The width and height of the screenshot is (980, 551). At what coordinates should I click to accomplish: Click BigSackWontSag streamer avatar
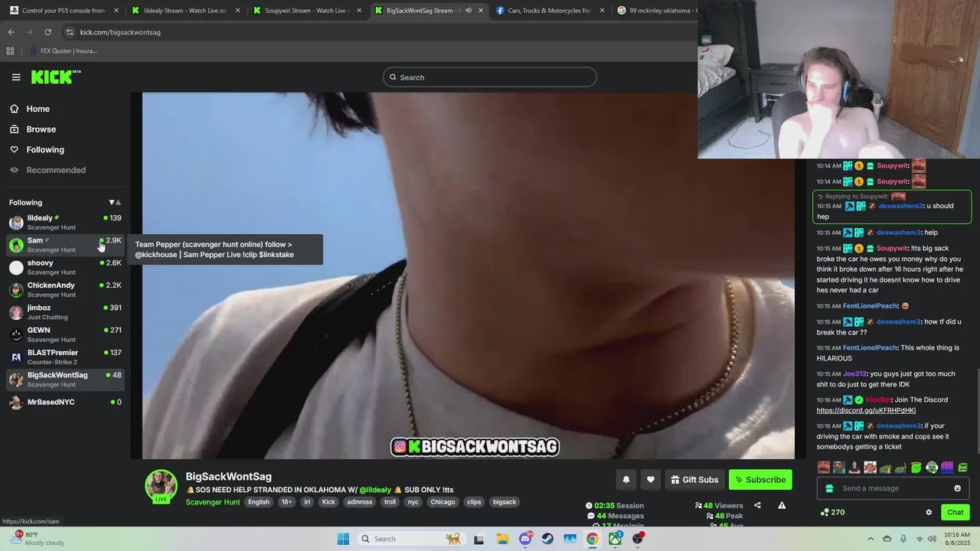click(x=162, y=485)
